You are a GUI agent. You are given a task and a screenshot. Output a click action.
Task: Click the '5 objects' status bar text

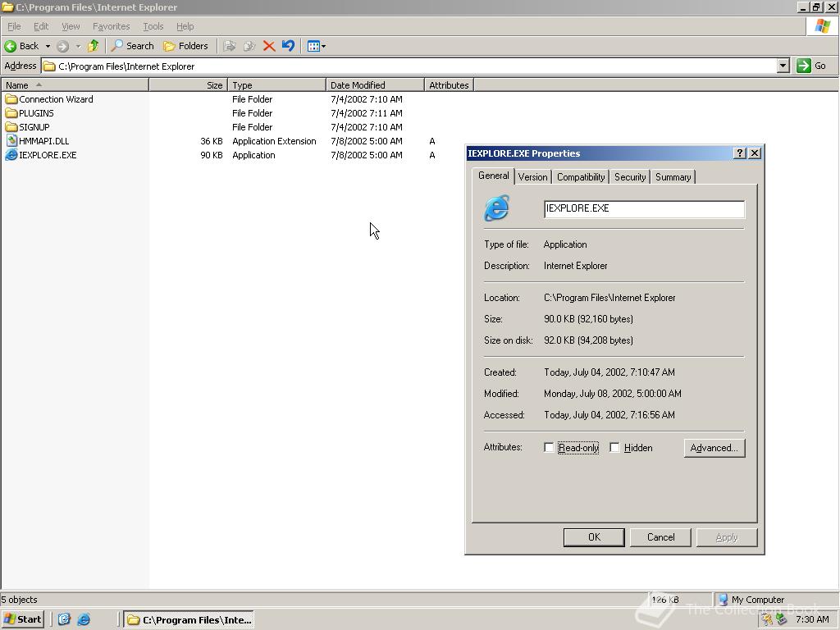tap(20, 600)
